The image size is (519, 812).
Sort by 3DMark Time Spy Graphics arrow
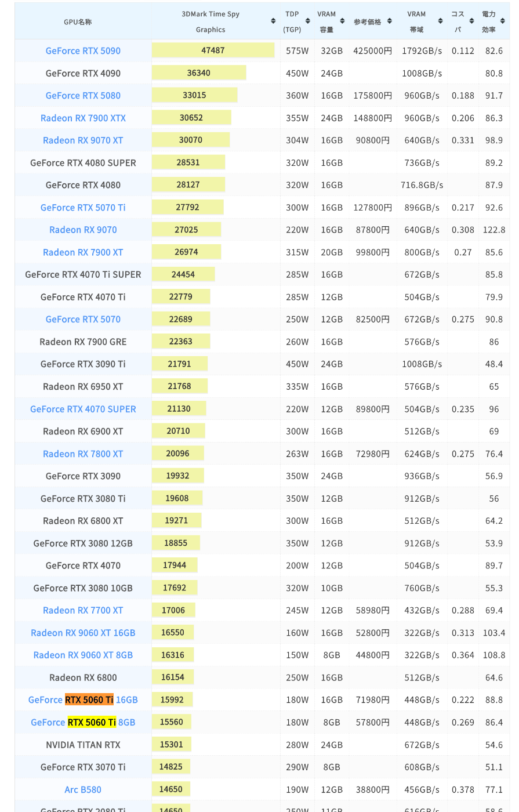[x=273, y=21]
